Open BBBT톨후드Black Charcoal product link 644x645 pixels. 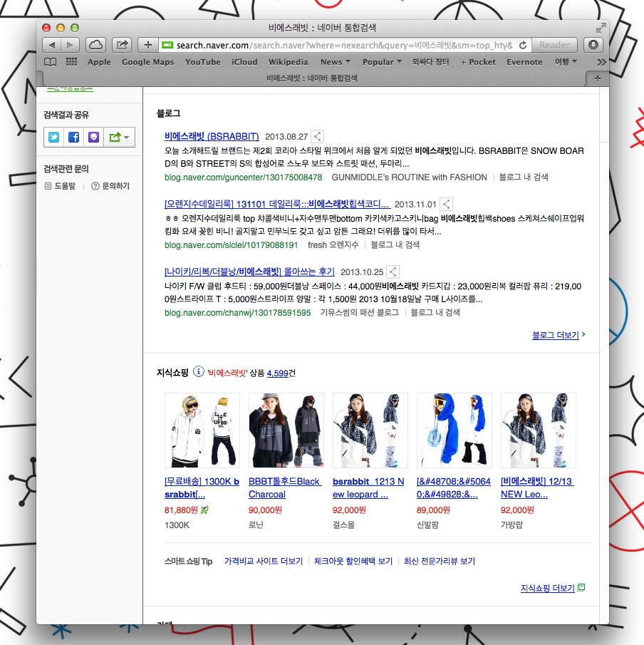pos(284,488)
